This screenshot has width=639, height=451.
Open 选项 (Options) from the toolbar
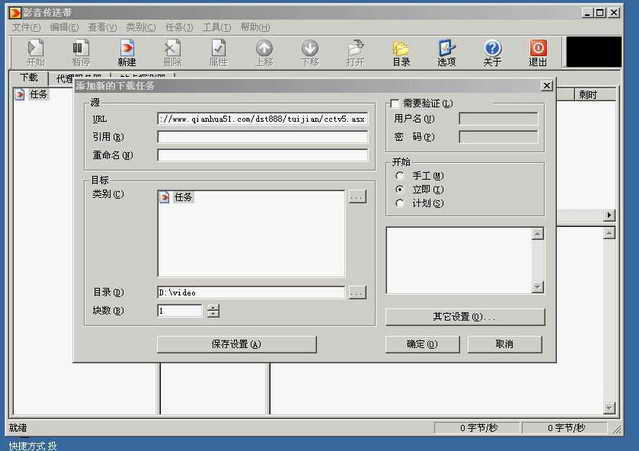click(x=447, y=52)
